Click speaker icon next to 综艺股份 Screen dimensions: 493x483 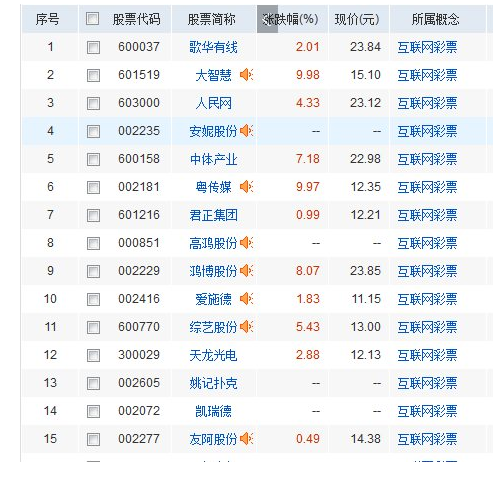point(246,327)
